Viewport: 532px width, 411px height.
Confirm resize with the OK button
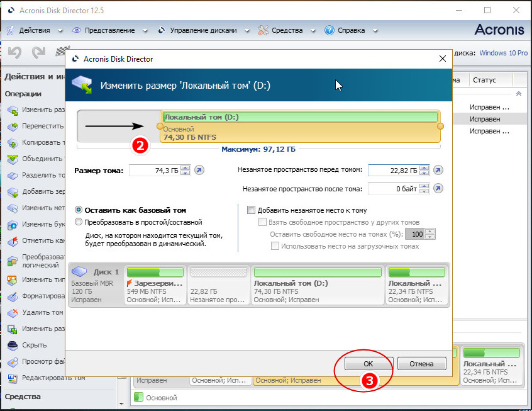point(369,364)
